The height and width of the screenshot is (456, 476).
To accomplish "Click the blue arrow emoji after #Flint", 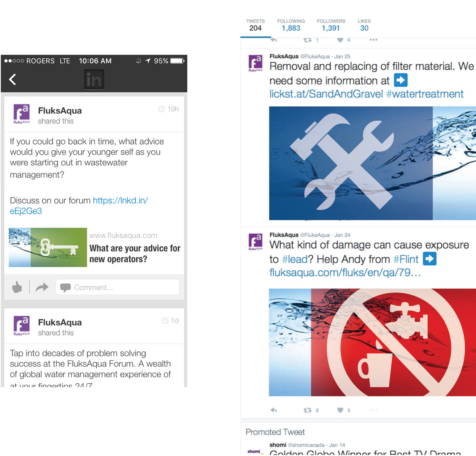I will click(x=430, y=259).
